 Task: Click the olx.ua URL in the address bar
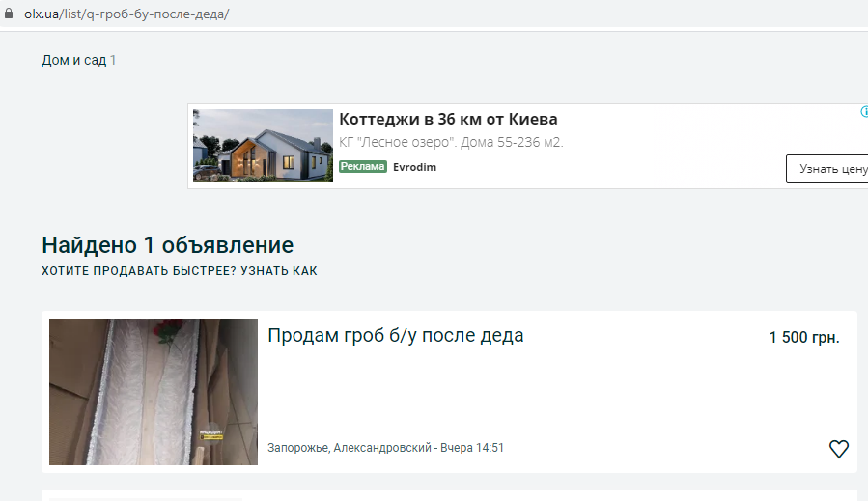click(126, 14)
